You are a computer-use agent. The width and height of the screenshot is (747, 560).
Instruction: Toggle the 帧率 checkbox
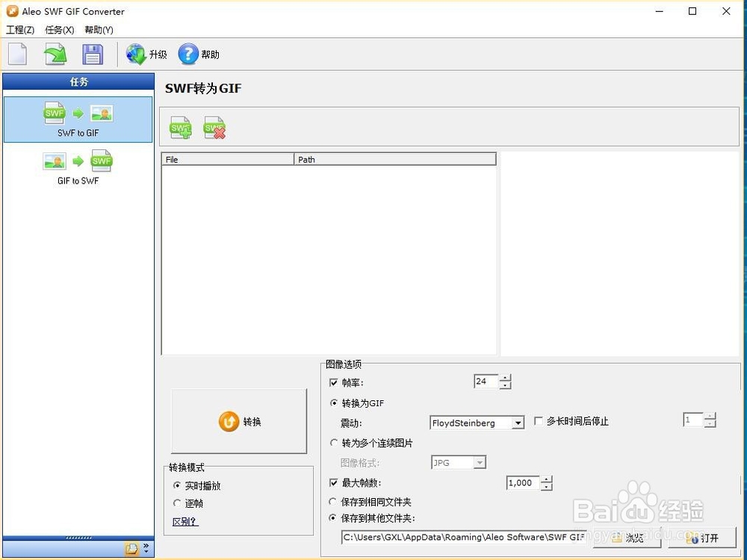[334, 383]
